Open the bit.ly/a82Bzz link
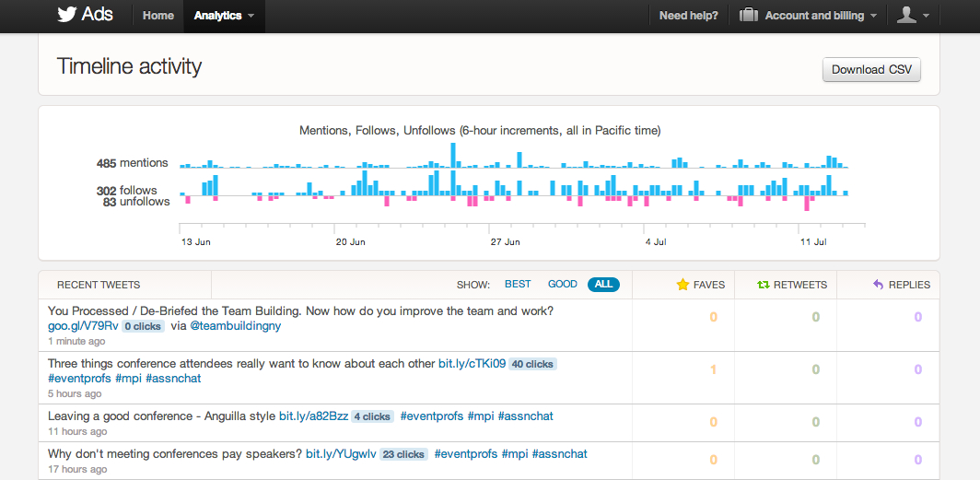Screen dimensions: 980x480 click(313, 416)
